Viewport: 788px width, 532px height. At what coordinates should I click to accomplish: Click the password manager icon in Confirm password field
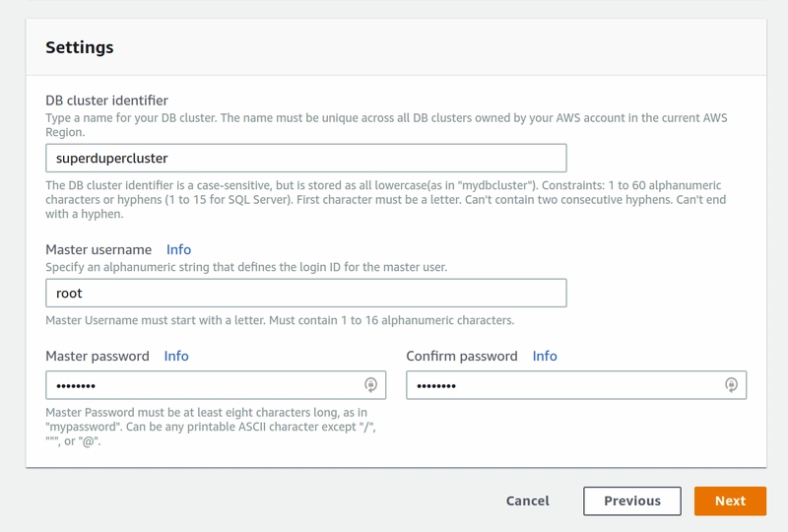pyautogui.click(x=732, y=385)
